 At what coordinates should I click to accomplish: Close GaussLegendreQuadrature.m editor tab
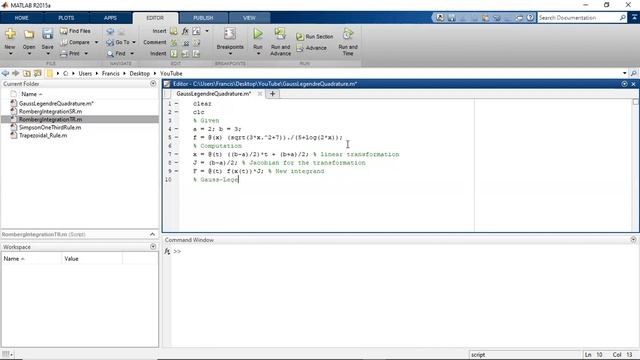(x=260, y=94)
